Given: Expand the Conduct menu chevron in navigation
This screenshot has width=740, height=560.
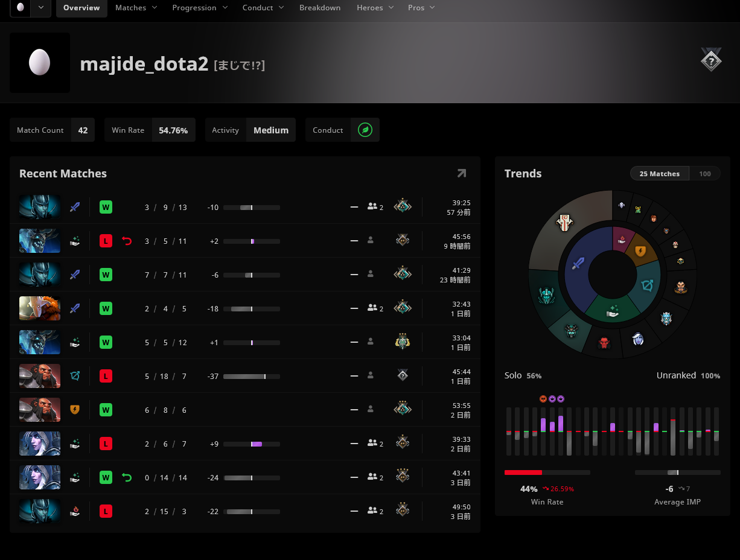Looking at the screenshot, I should click(282, 8).
